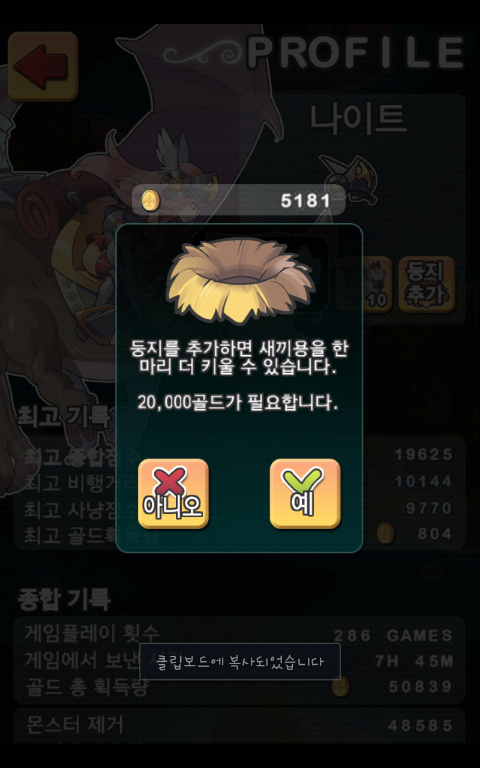Click the 20,000골드 cost message text
Viewport: 480px width, 768px height.
(238, 403)
